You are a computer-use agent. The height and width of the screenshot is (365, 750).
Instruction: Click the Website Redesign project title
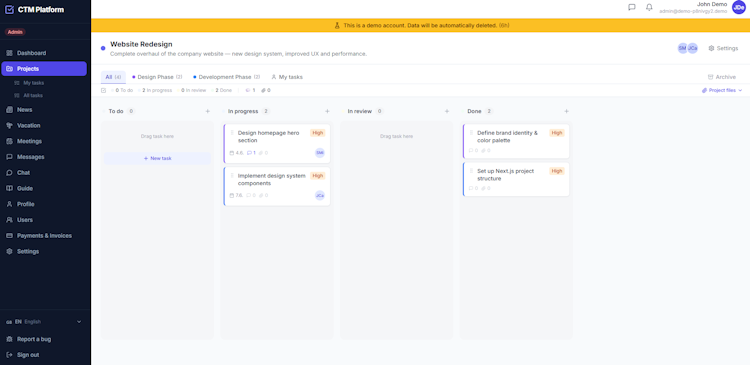point(141,44)
